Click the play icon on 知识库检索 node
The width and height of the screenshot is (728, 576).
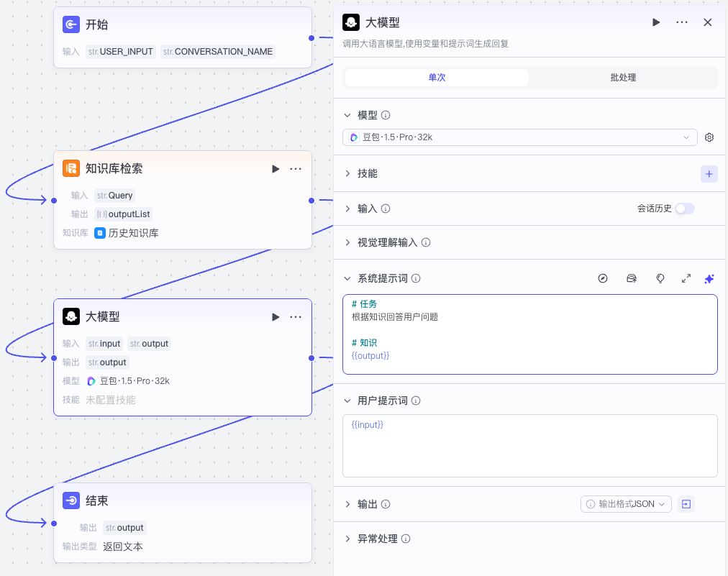pos(276,169)
